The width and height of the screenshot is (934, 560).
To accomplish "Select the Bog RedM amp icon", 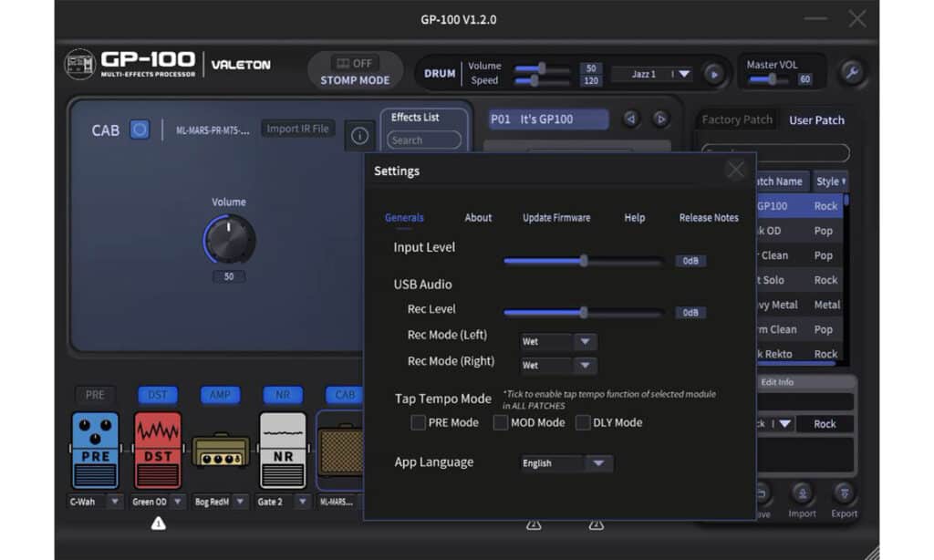I will pos(220,451).
